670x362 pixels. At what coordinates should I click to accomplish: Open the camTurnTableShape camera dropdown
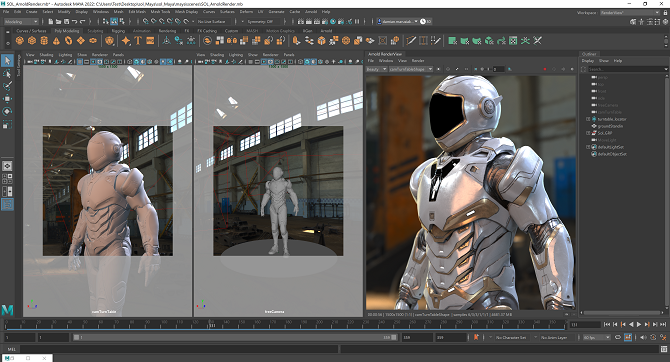pyautogui.click(x=411, y=69)
